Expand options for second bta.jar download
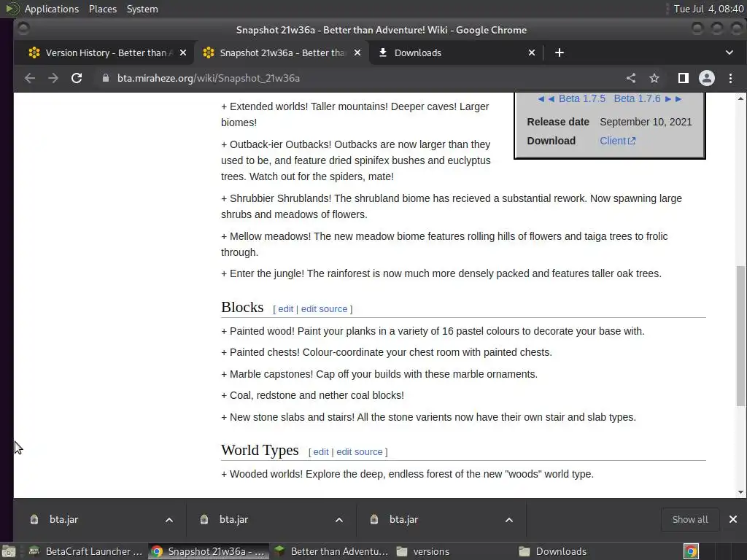This screenshot has height=560, width=747. point(339,520)
